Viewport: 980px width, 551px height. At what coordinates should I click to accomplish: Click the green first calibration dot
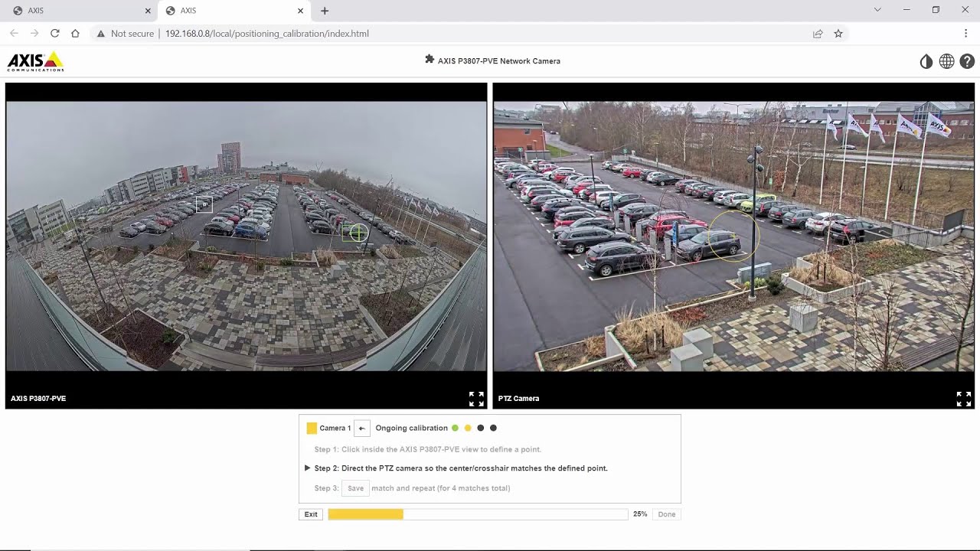pyautogui.click(x=455, y=428)
